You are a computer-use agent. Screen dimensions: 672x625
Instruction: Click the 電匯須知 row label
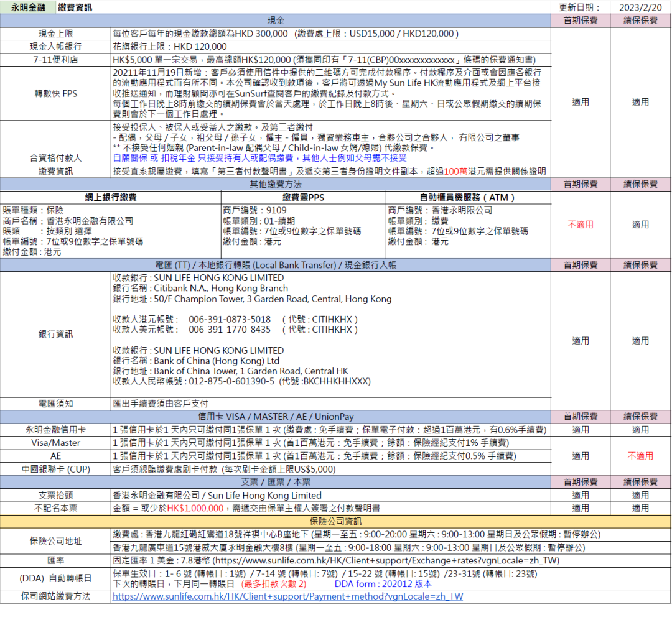click(55, 404)
